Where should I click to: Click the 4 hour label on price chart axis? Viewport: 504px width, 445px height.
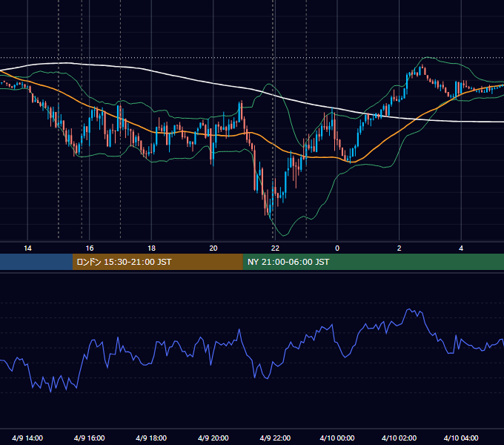[x=461, y=248]
